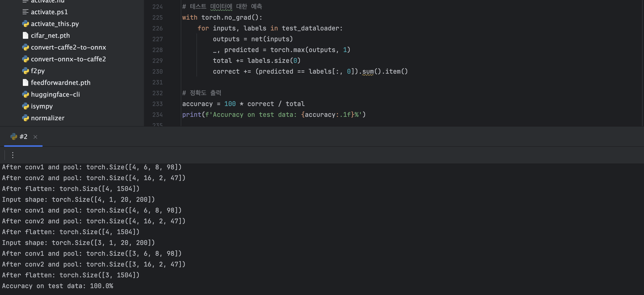Select isympy file in project tree
644x295 pixels.
(x=42, y=106)
